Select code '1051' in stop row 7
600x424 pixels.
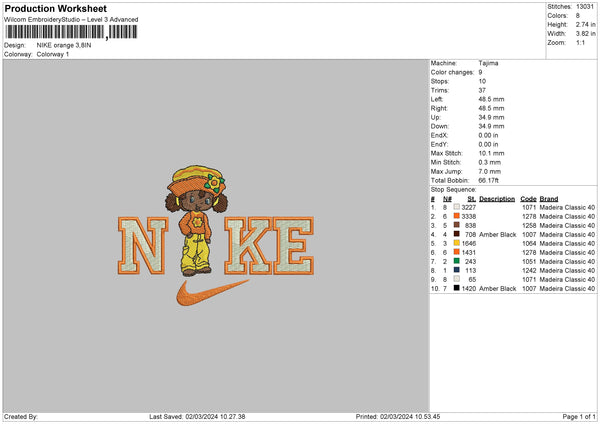point(529,261)
